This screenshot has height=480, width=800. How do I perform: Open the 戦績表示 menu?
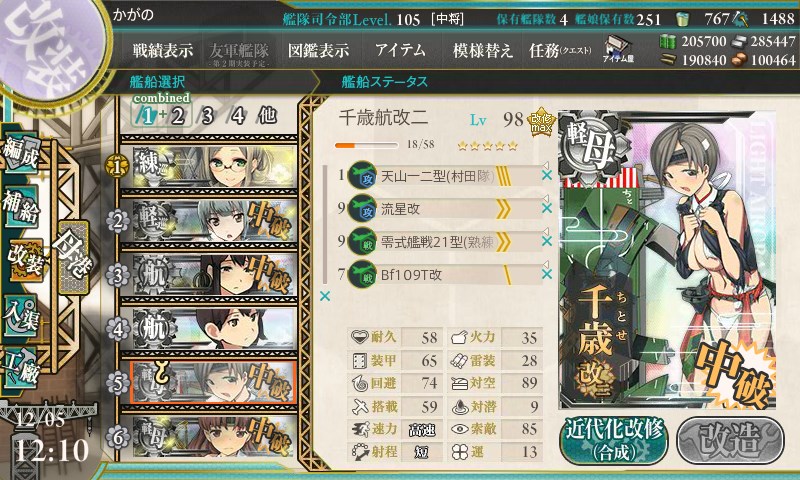tap(163, 50)
